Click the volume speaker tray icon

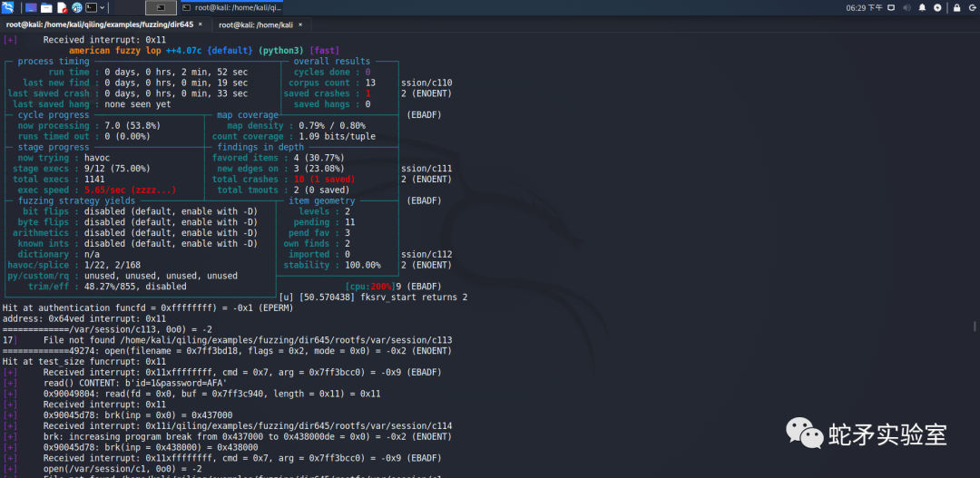tap(907, 7)
